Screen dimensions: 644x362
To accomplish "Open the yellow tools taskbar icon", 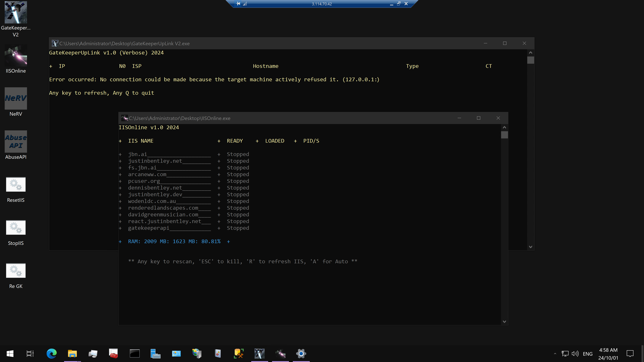I will tap(238, 353).
